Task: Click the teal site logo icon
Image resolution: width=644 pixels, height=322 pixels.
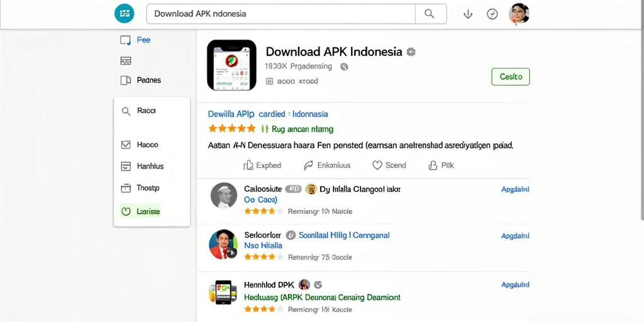Action: (125, 14)
